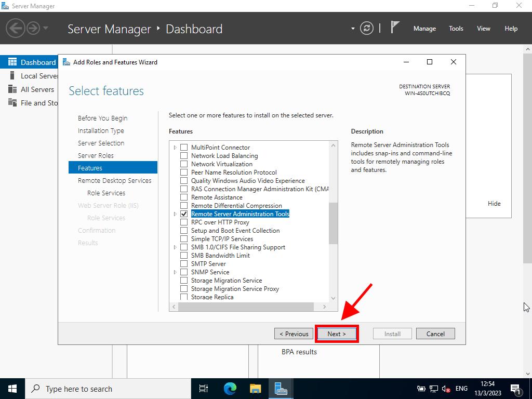
Task: Click the muted speaker tray icon
Action: point(446,389)
